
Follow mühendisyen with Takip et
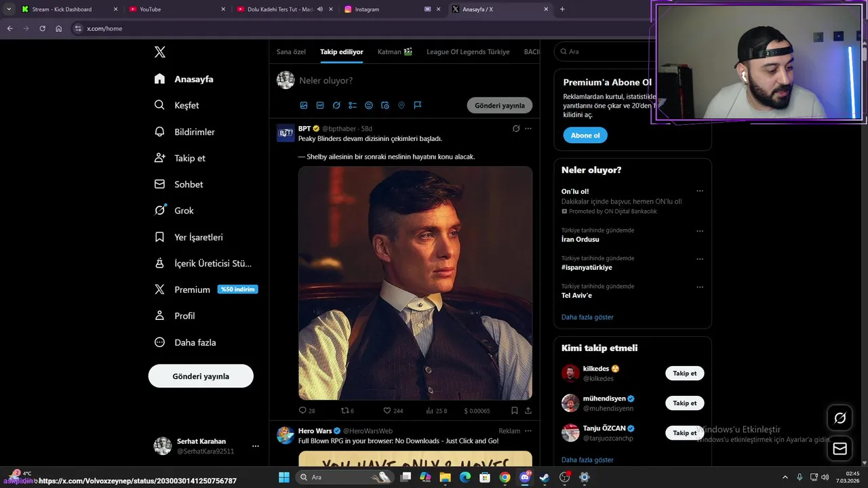pos(684,403)
